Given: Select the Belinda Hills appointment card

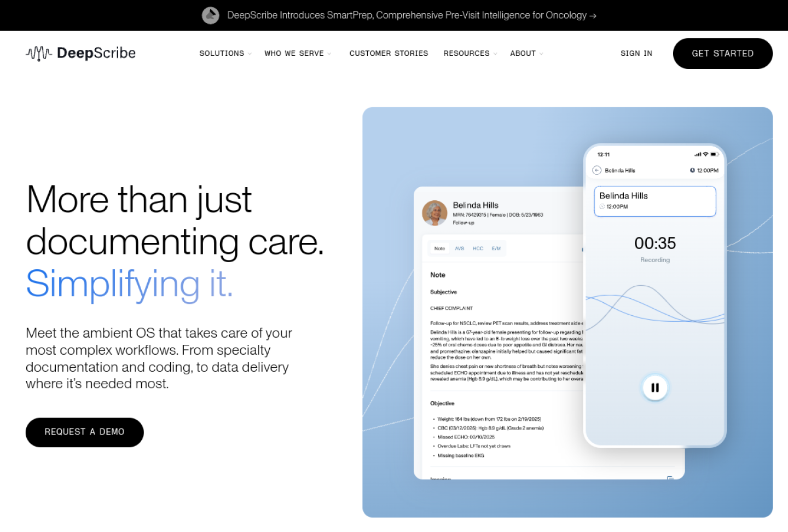Looking at the screenshot, I should click(655, 201).
